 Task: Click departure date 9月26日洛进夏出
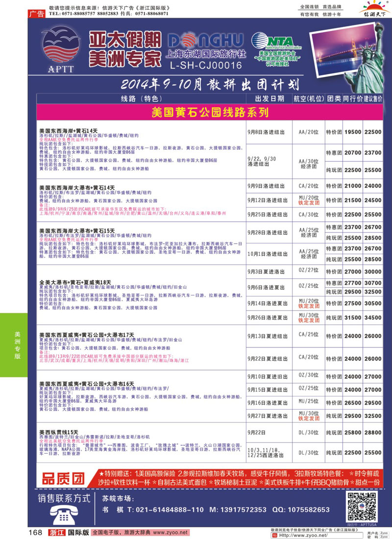(268, 318)
